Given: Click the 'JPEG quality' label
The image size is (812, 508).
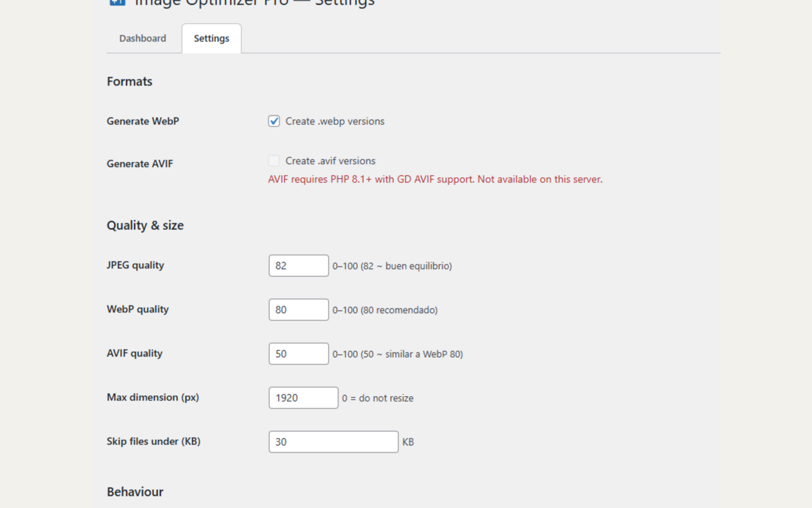Looking at the screenshot, I should (135, 265).
